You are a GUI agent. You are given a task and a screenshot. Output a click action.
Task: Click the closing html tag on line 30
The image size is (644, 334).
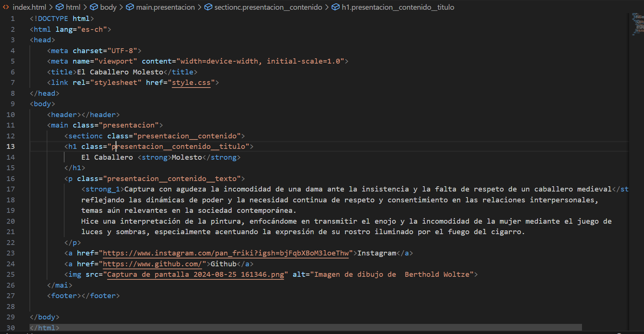tap(44, 328)
